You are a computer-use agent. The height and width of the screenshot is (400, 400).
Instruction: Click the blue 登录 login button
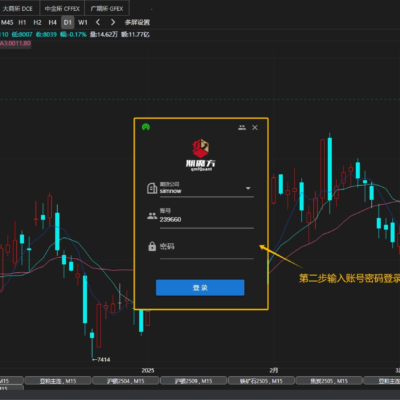[x=200, y=288]
